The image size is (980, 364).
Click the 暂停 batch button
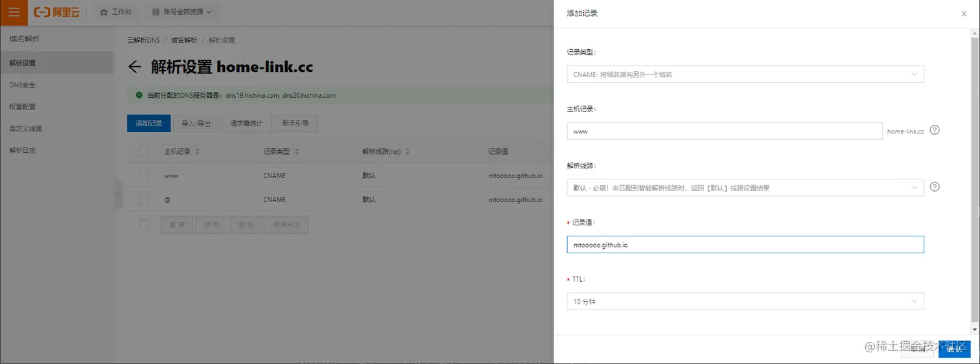(x=177, y=225)
